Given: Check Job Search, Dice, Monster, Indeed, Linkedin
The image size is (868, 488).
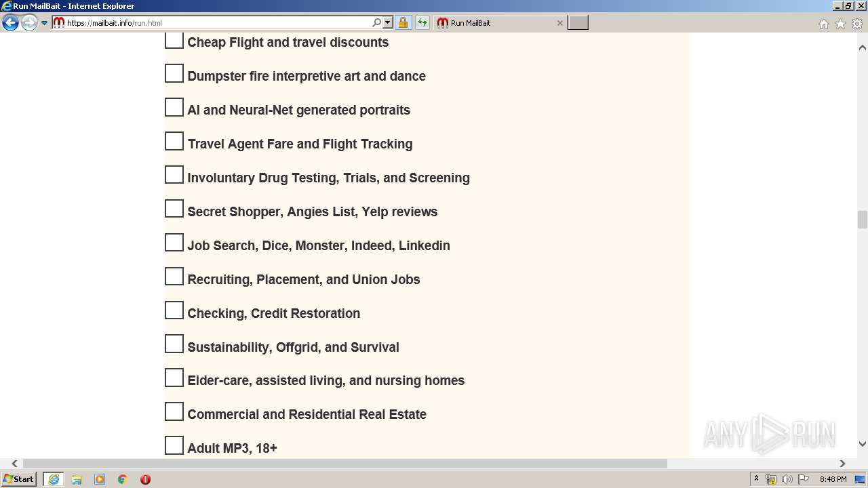Looking at the screenshot, I should [174, 243].
